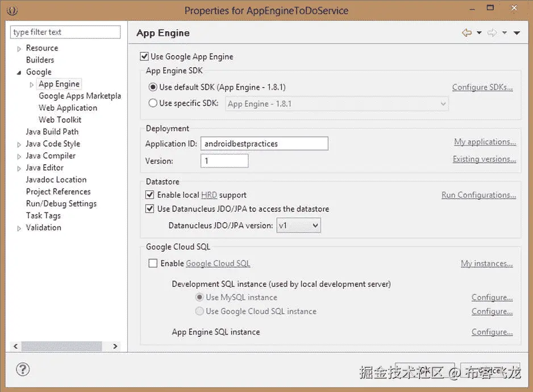Select Web Toolkit under Google
This screenshot has height=392, width=533.
click(60, 120)
